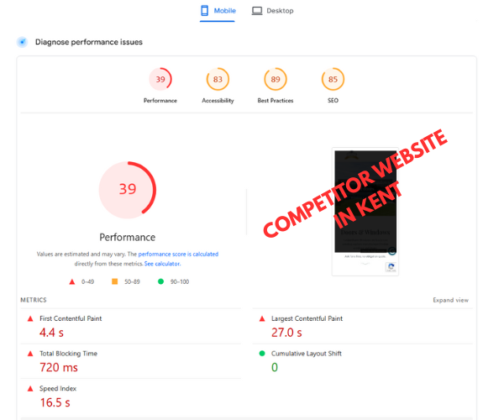Click the '4.4 s' metric value
The height and width of the screenshot is (420, 504).
point(51,333)
